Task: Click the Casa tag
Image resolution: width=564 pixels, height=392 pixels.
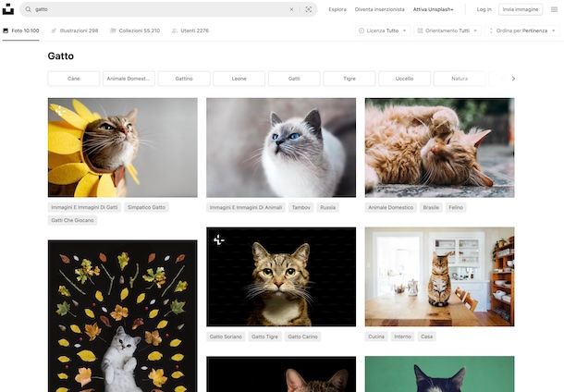Action: 426,337
